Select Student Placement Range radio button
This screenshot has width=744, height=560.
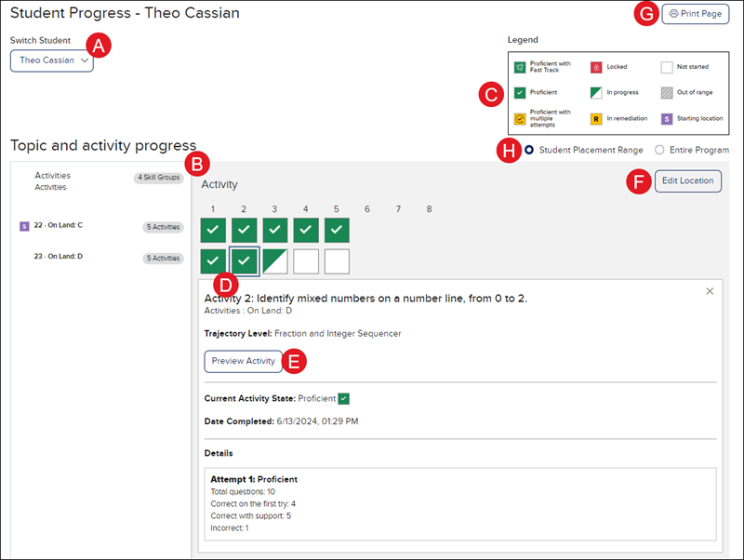529,150
